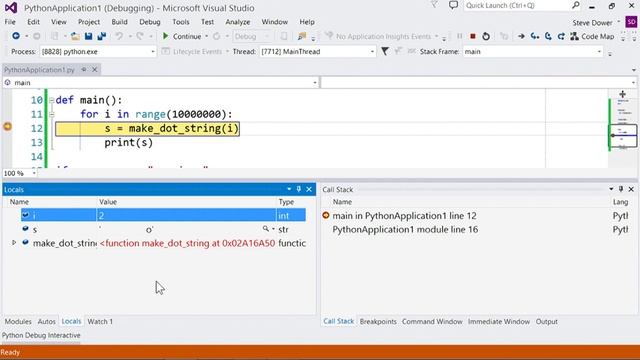Open the Continue button dropdown arrow
The width and height of the screenshot is (640, 360).
[206, 36]
